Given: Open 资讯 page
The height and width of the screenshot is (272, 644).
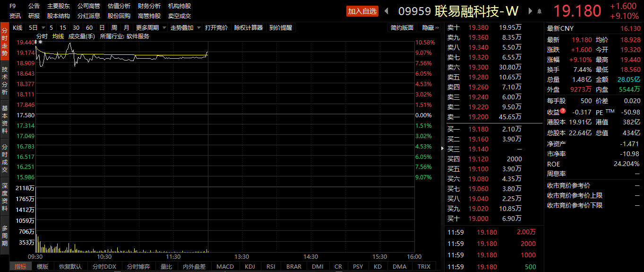Looking at the screenshot, I should click(x=15, y=16).
